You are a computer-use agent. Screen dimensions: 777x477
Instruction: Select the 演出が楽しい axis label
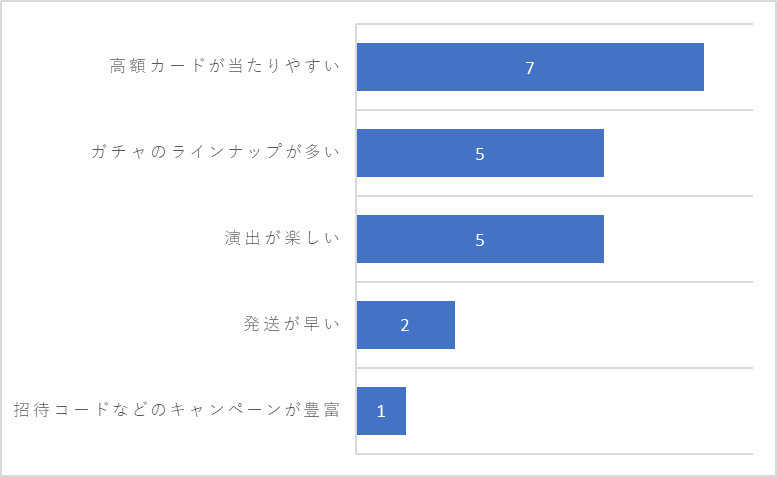(x=282, y=238)
